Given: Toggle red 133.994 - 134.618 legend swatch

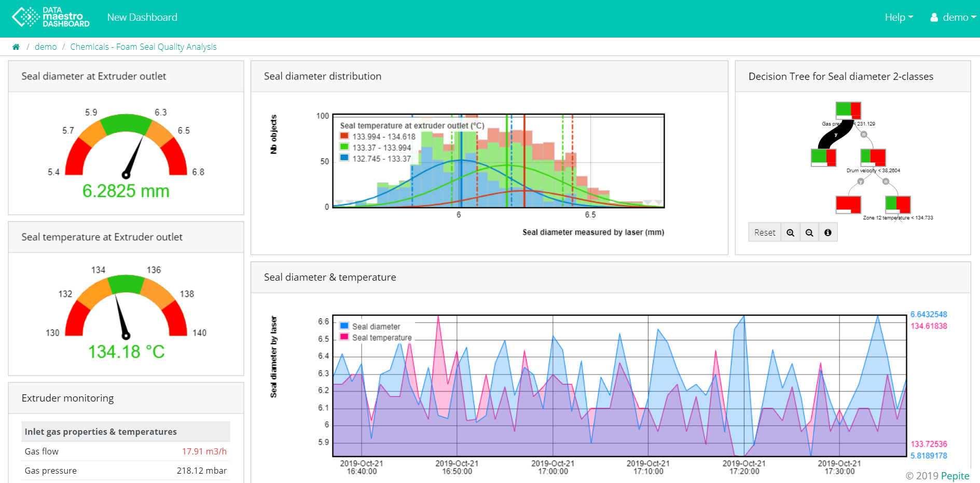Looking at the screenshot, I should point(344,136).
